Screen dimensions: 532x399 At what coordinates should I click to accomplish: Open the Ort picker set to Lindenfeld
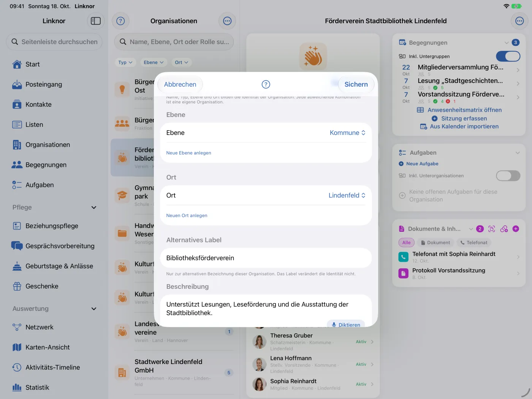[347, 195]
